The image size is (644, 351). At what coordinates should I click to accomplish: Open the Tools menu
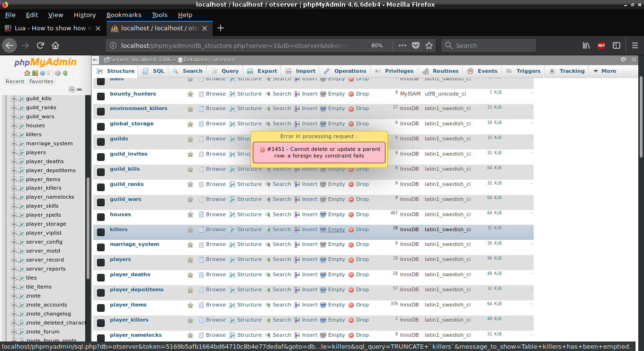(x=160, y=15)
